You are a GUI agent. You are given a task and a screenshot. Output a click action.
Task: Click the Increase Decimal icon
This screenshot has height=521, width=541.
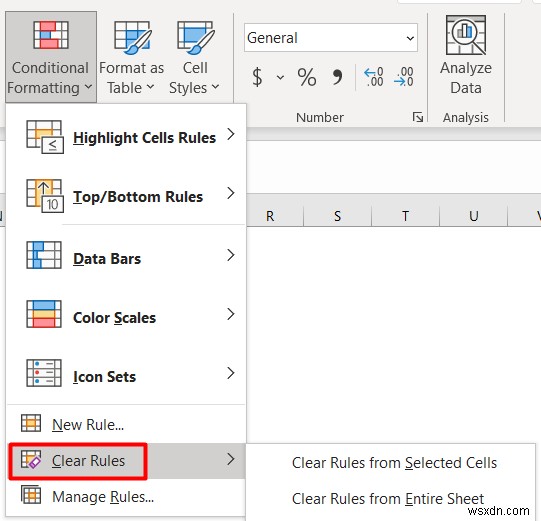(374, 77)
